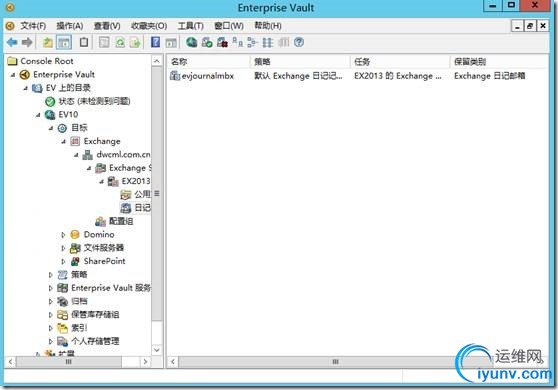Collapse the EV10 node
Image resolution: width=558 pixels, height=390 pixels.
38,115
